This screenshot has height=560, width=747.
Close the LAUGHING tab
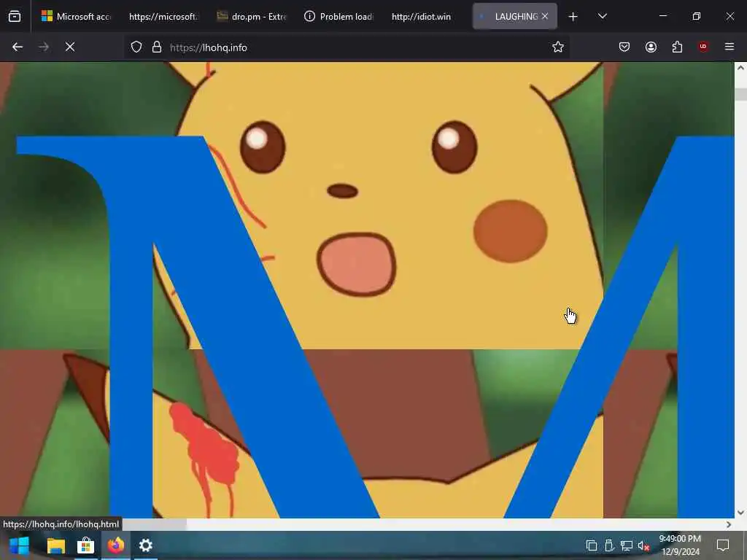pyautogui.click(x=545, y=16)
